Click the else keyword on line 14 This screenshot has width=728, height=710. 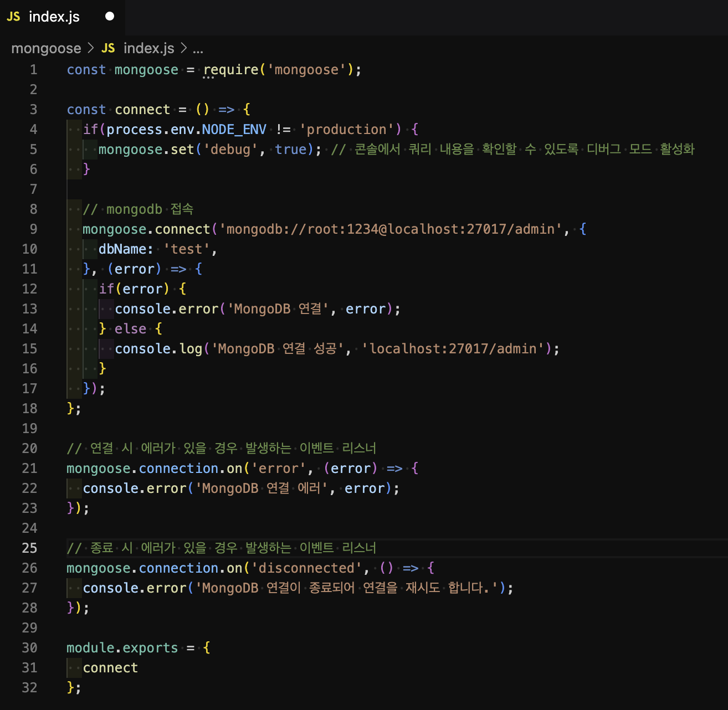coord(131,329)
